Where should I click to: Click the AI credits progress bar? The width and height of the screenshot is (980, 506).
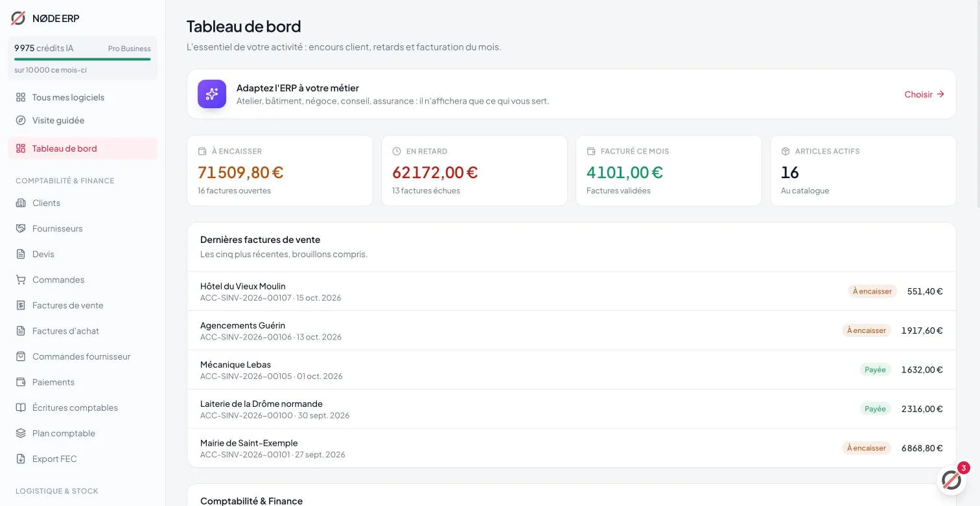tap(82, 59)
